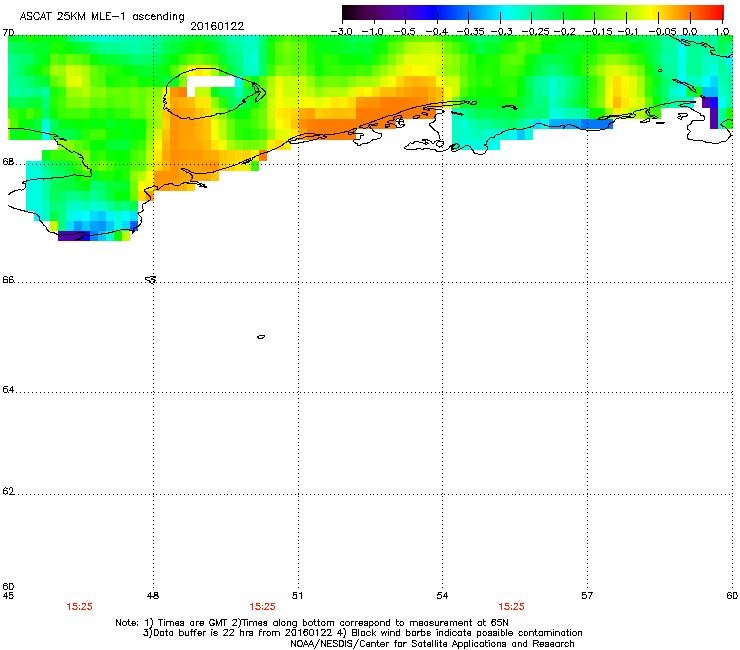
Task: Click the note line '3)Data buffer is 22 hrs'
Action: [362, 633]
